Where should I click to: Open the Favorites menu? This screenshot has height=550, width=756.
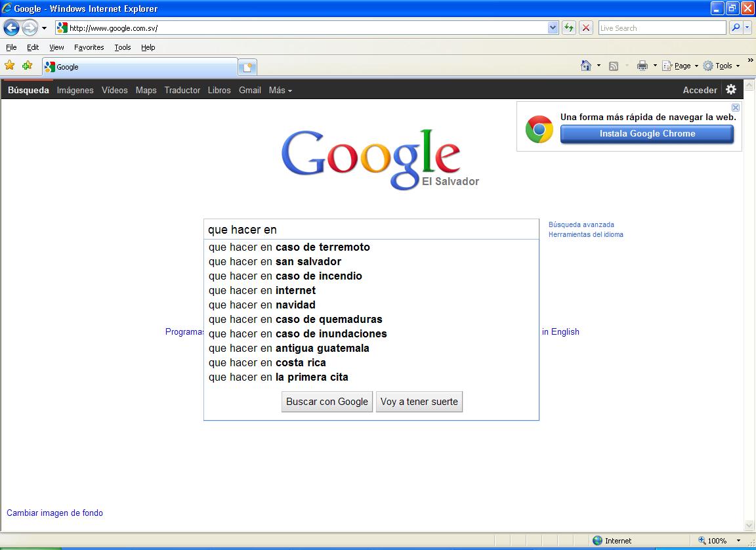[x=89, y=47]
